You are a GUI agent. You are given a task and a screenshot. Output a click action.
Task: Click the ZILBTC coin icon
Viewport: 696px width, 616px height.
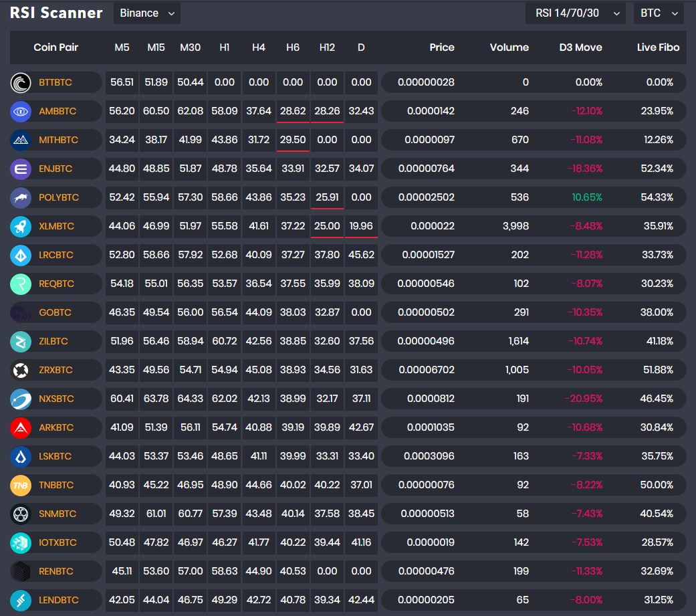click(21, 342)
